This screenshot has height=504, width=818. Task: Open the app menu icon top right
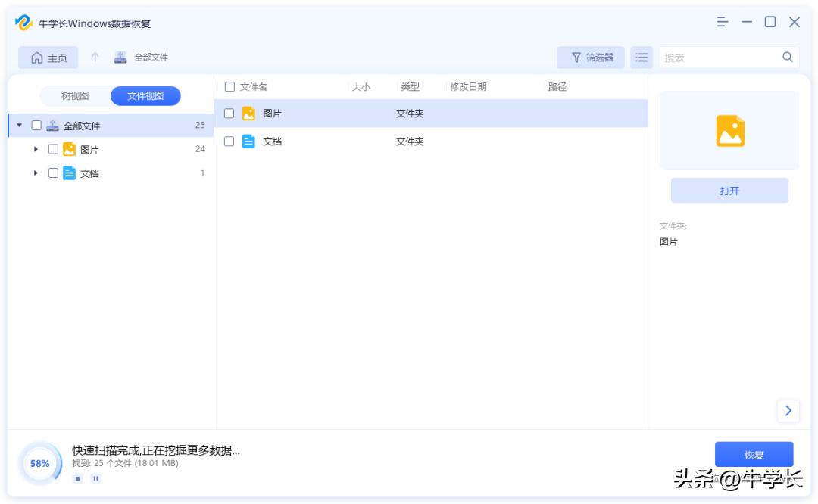click(722, 23)
